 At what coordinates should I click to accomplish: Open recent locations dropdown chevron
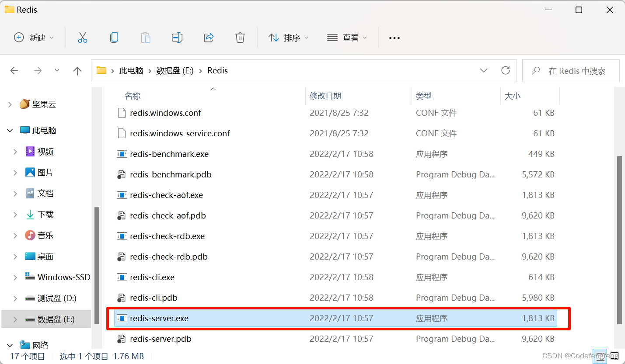[57, 71]
